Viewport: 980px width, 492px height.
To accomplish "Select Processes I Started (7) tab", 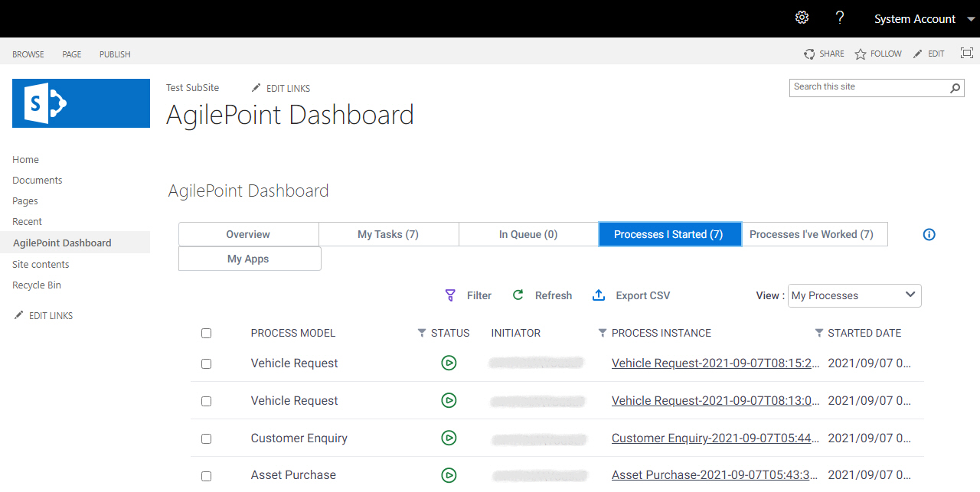I will click(x=669, y=234).
